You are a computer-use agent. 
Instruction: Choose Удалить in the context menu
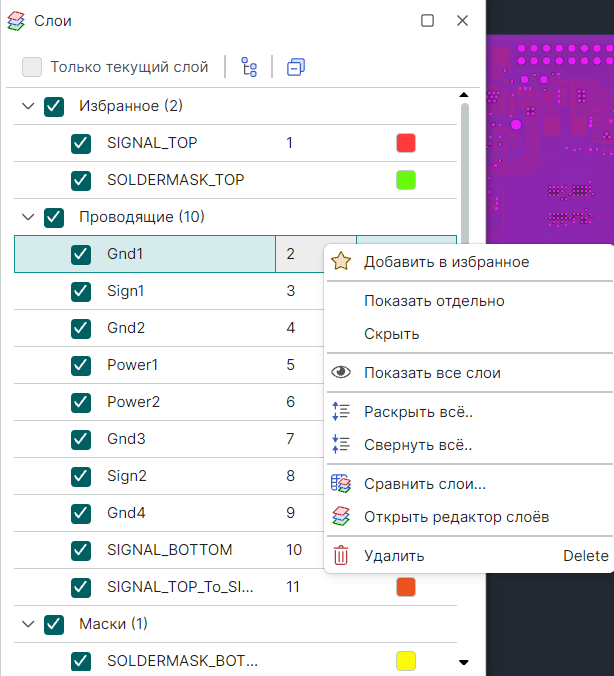pyautogui.click(x=469, y=556)
